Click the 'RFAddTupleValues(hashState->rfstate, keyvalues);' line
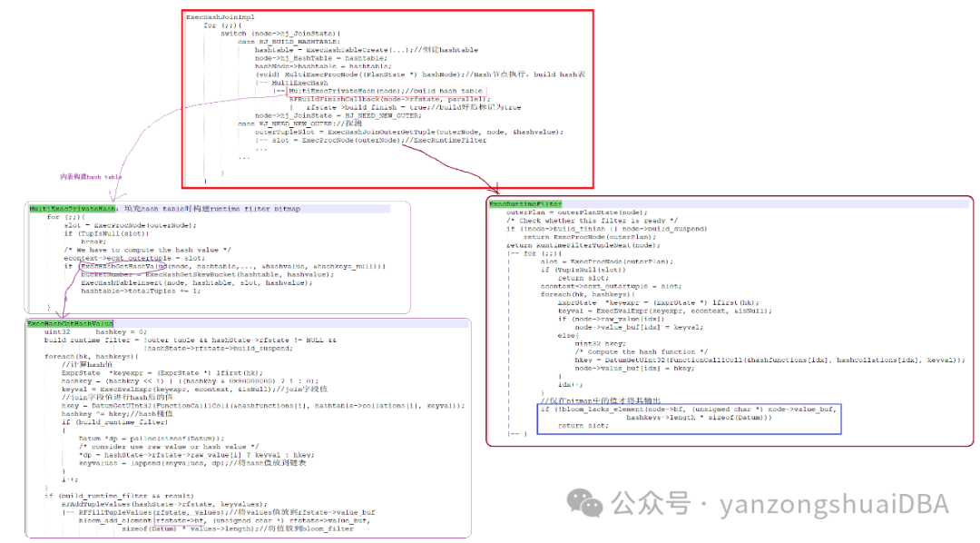 163,504
